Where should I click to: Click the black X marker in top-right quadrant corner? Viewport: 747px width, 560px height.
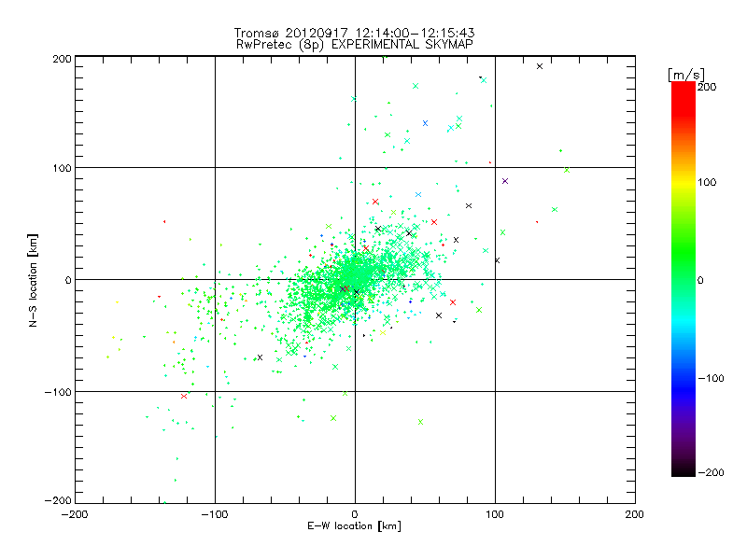(540, 66)
